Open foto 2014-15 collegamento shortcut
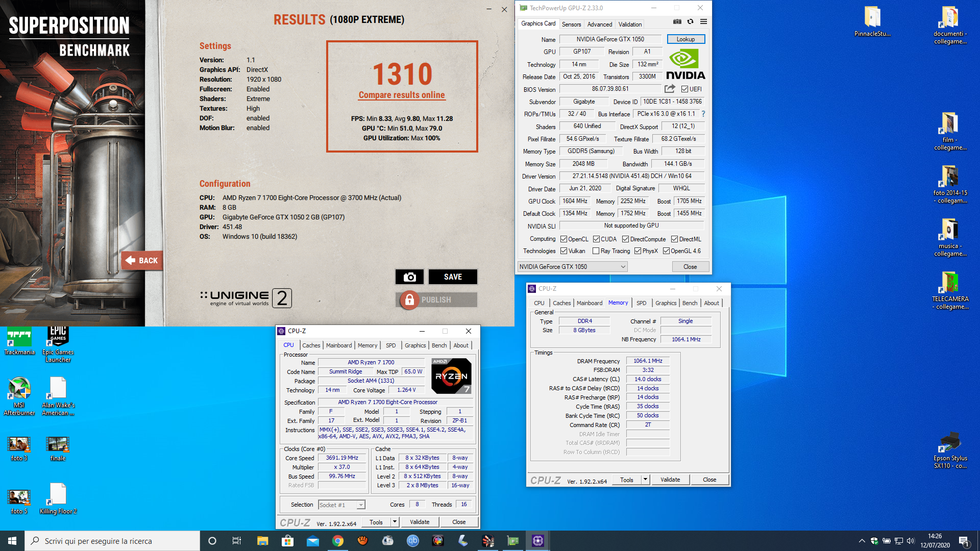This screenshot has width=980, height=551. pos(950,184)
